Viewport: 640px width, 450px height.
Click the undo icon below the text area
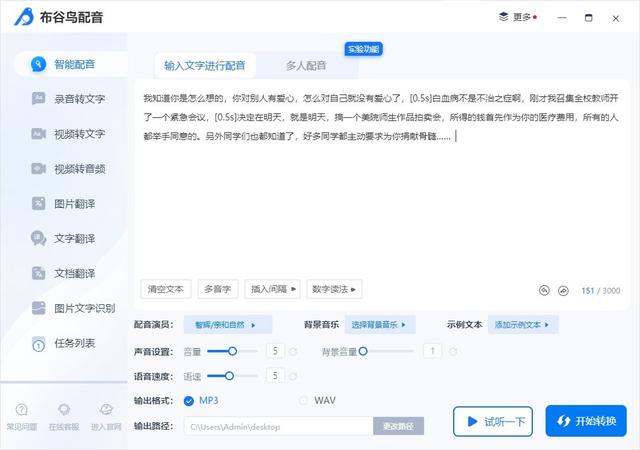[x=544, y=290]
